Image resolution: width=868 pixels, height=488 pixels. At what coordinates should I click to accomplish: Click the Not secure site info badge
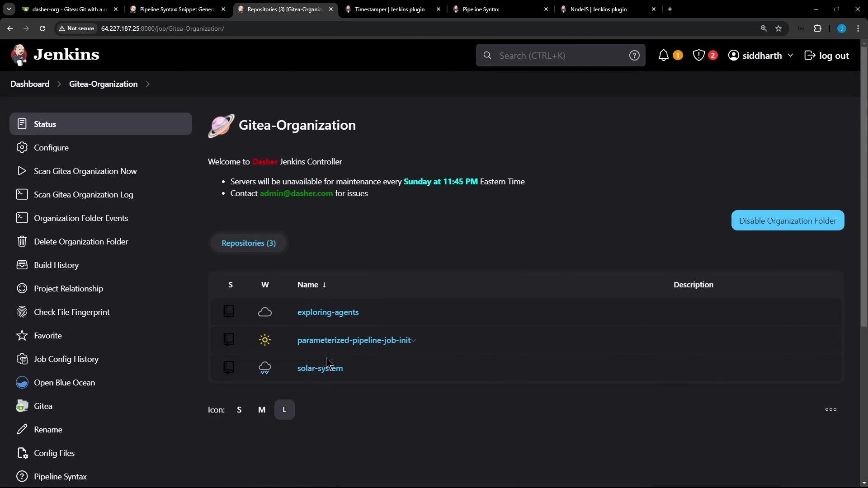(76, 28)
